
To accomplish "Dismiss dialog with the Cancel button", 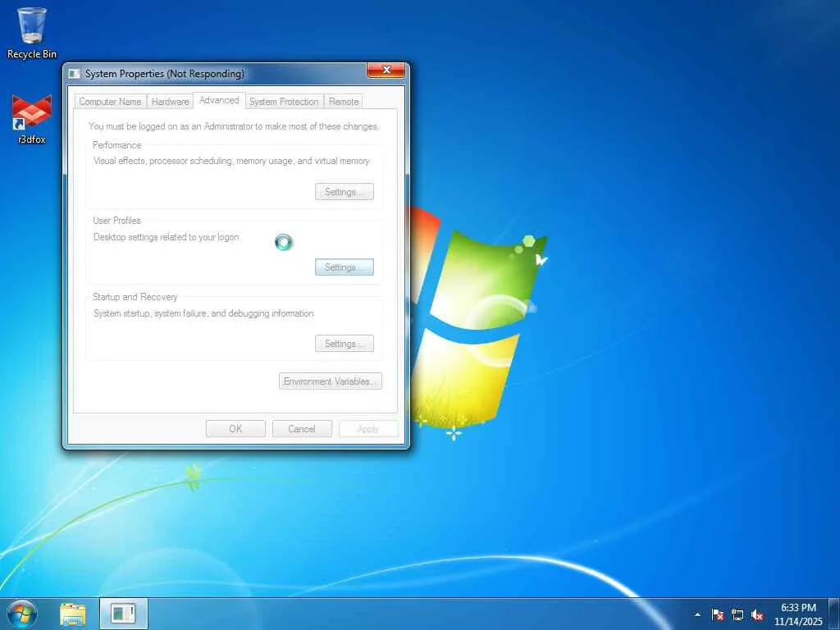I will 302,428.
